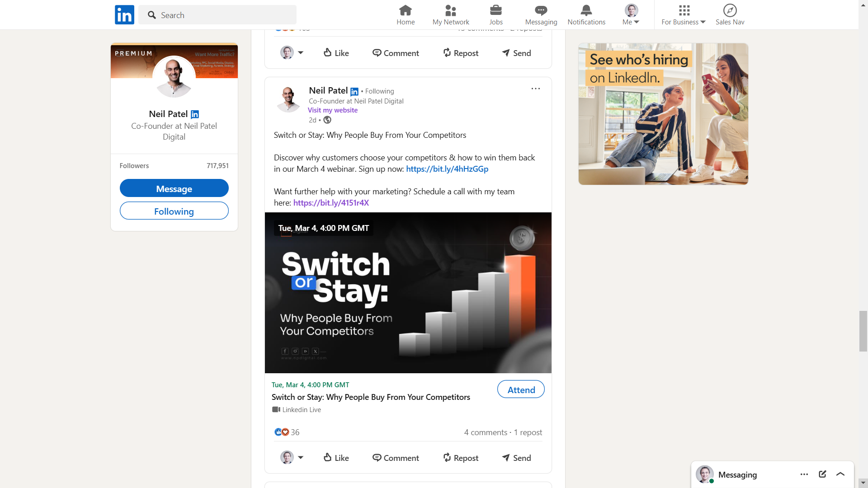Click the scrollbar down arrow
This screenshot has height=488, width=868.
(863, 483)
